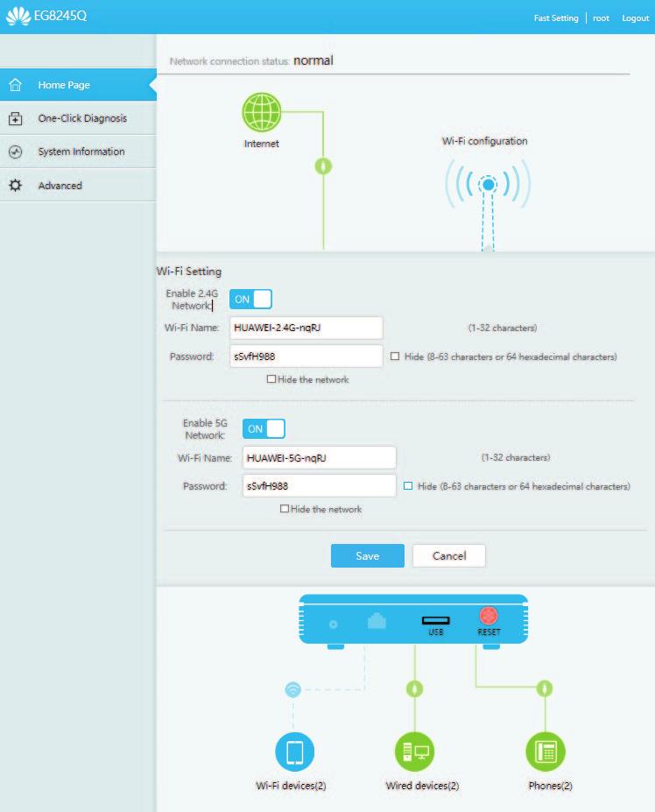Image resolution: width=655 pixels, height=812 pixels.
Task: Click the Wi-Fi Setting heading
Action: coord(189,272)
